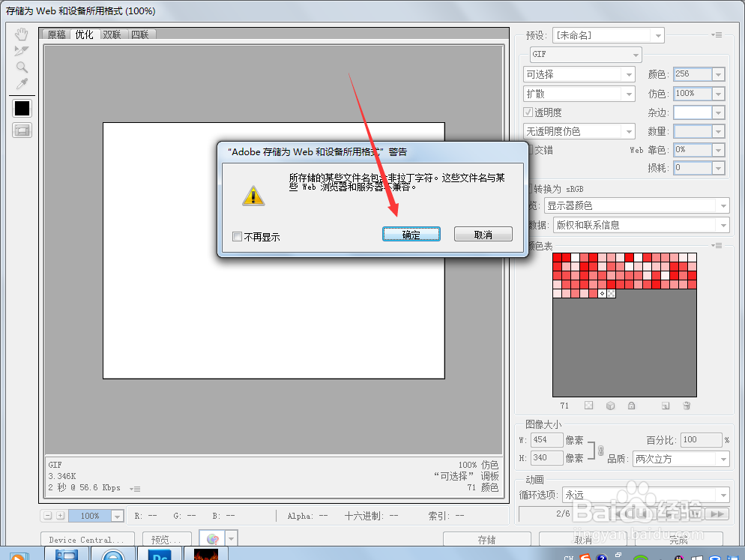Switch to the 优化 tab
This screenshot has width=745, height=560.
[x=84, y=34]
